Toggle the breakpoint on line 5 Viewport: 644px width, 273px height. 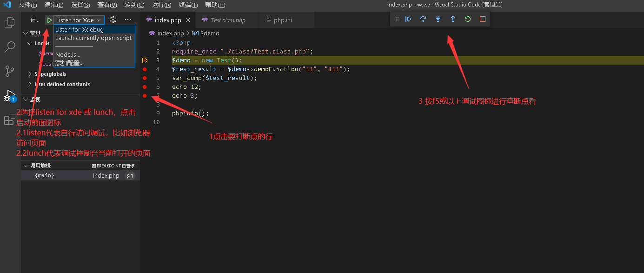coord(145,78)
